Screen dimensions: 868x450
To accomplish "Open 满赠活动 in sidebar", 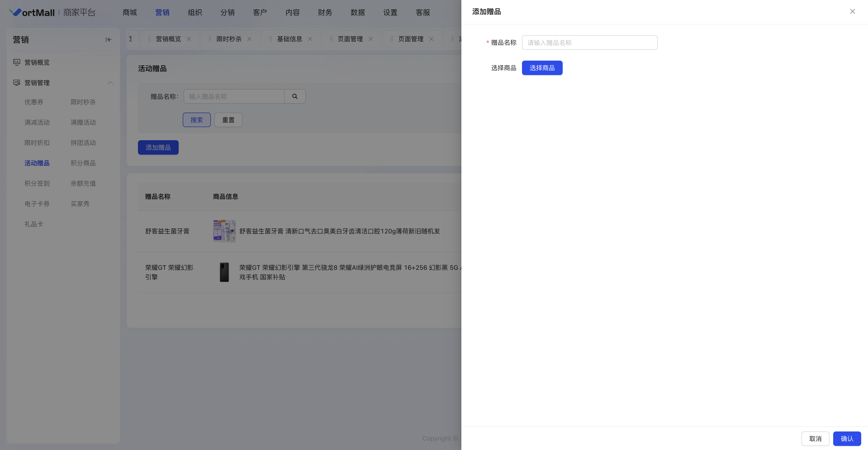I will tap(83, 122).
